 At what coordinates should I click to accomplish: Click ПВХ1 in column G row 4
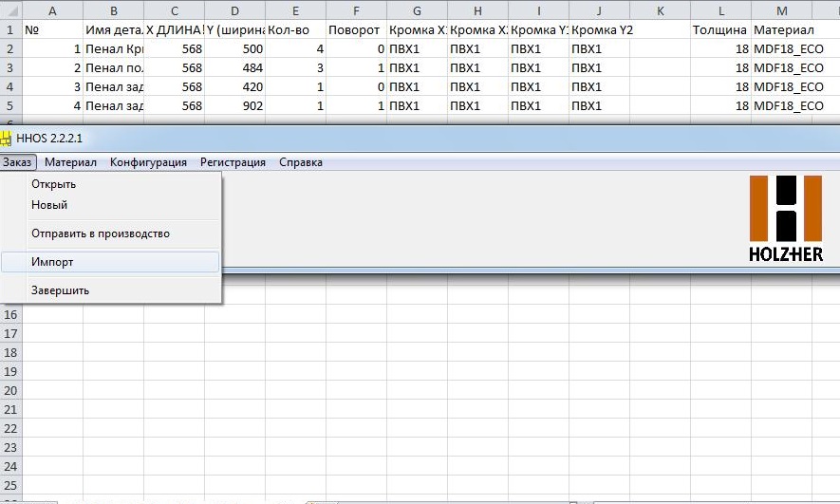coord(418,86)
